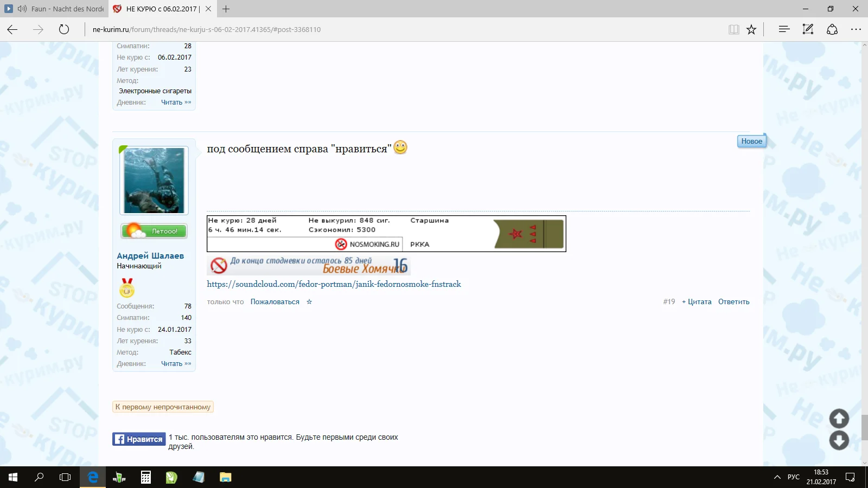Open the soundcloud fedor-portman link
The height and width of the screenshot is (488, 868).
[334, 284]
